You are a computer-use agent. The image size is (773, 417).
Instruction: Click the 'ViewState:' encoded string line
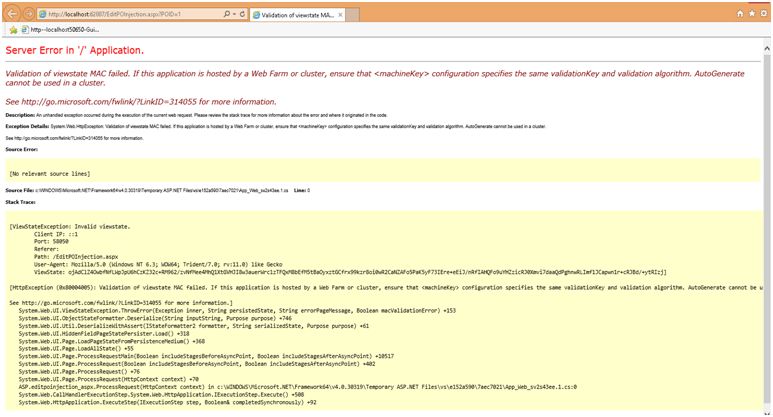(x=350, y=272)
